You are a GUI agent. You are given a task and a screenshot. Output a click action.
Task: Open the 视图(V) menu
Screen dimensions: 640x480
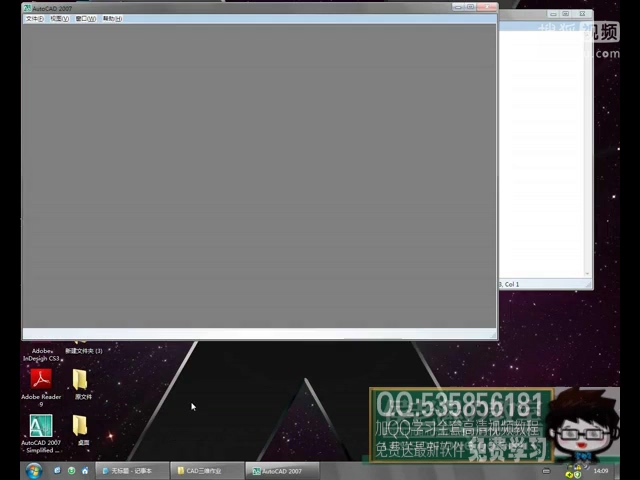[60, 19]
